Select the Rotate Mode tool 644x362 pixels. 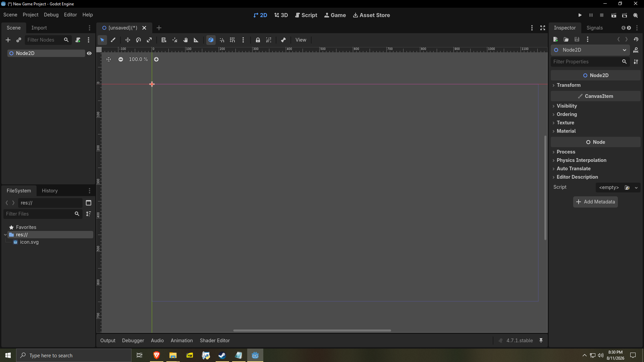[x=139, y=40]
